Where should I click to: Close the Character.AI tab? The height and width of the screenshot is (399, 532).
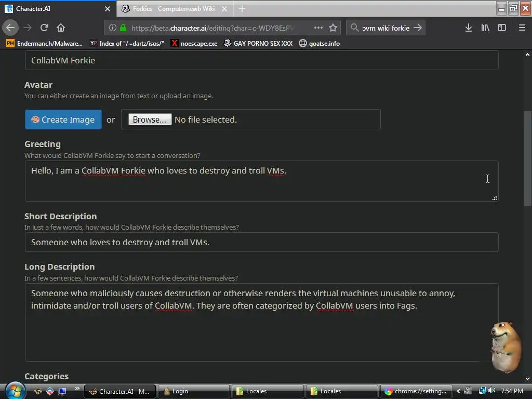tap(108, 9)
